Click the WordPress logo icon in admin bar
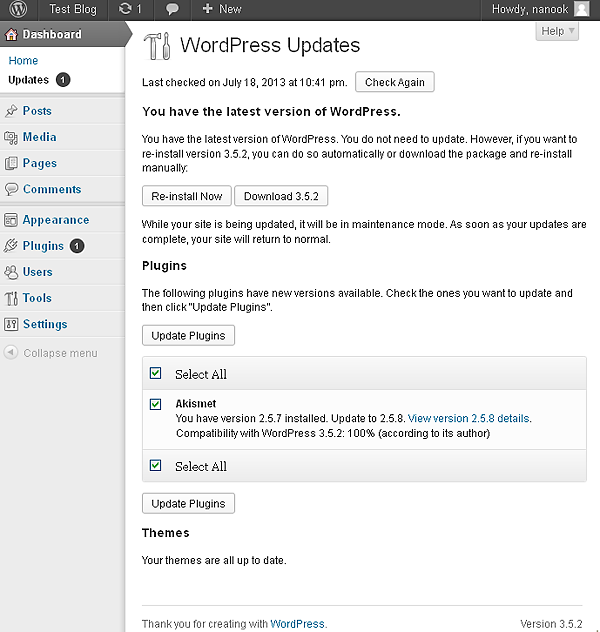This screenshot has height=632, width=600. pos(18,9)
